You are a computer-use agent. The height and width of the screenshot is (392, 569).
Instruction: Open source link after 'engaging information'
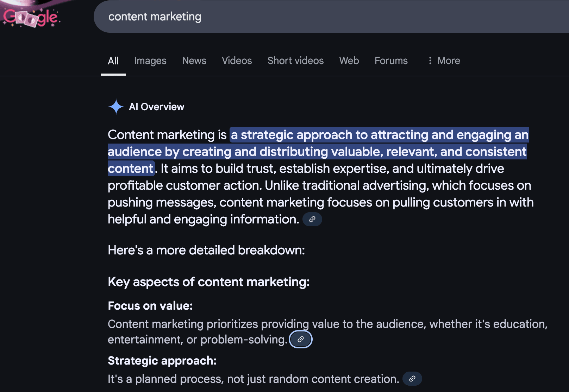tap(312, 219)
